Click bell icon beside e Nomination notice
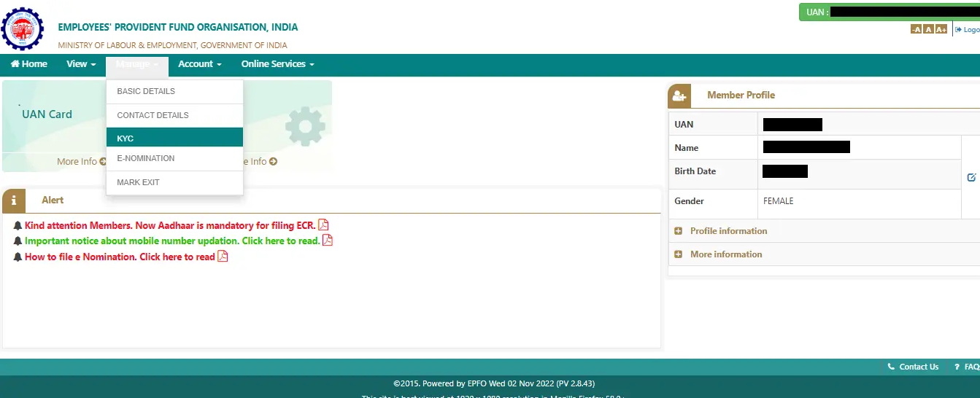The width and height of the screenshot is (980, 398). pyautogui.click(x=18, y=257)
